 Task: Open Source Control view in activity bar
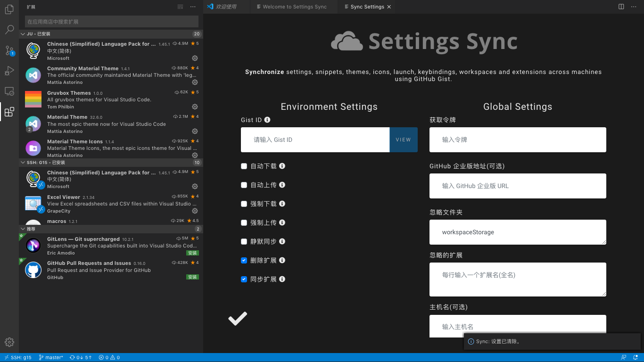9,50
